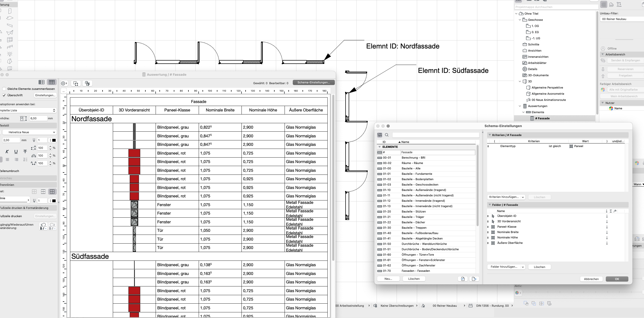This screenshot has height=318, width=644.
Task: Open the Helvetica Neue font dropdown
Action: point(29,132)
